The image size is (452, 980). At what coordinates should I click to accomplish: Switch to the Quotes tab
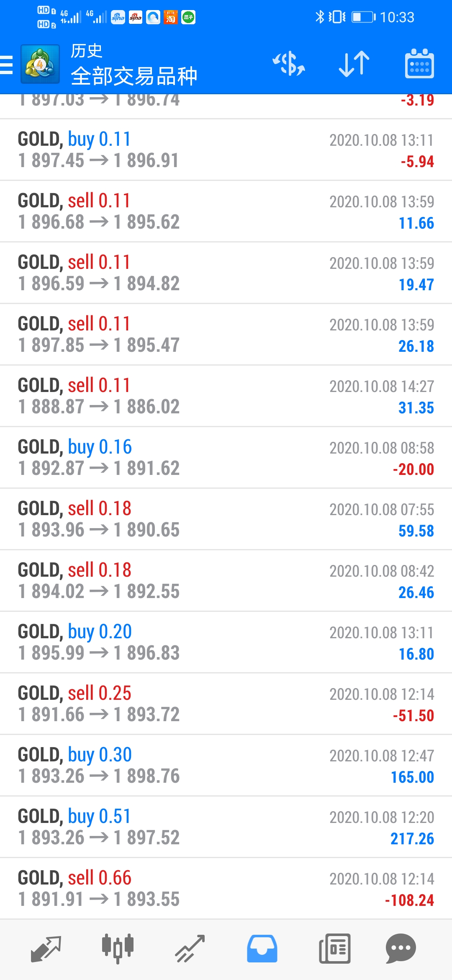(46, 949)
